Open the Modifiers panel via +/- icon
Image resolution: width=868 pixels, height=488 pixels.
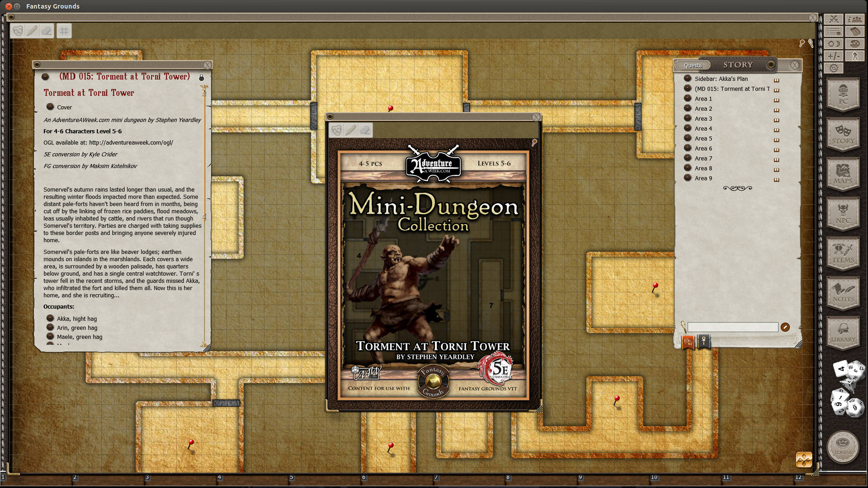[x=833, y=56]
